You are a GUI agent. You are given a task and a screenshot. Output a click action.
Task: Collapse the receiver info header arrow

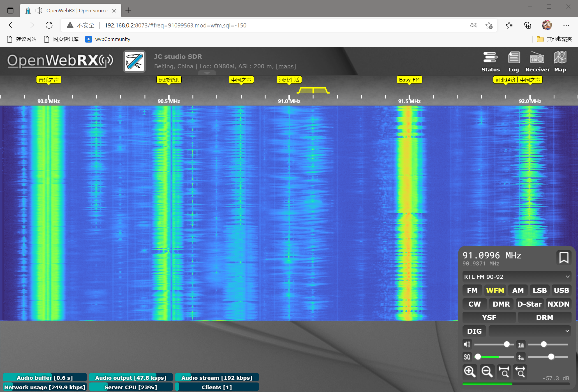(x=207, y=73)
